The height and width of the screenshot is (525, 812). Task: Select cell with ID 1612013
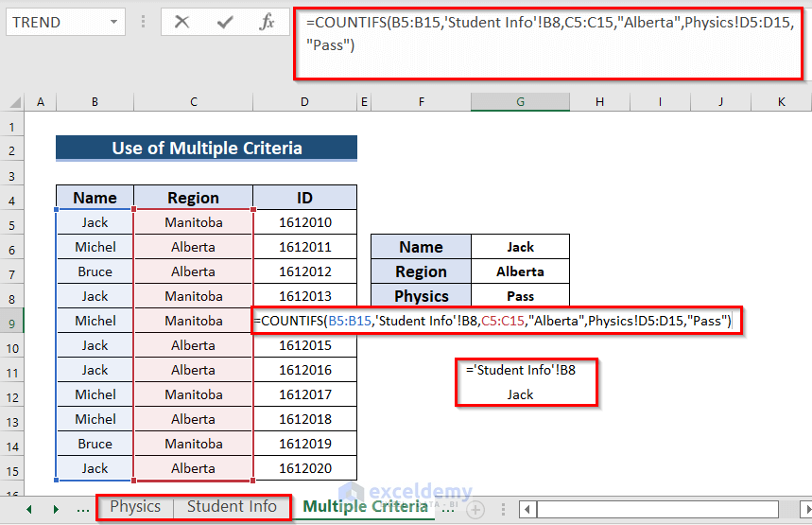(305, 296)
